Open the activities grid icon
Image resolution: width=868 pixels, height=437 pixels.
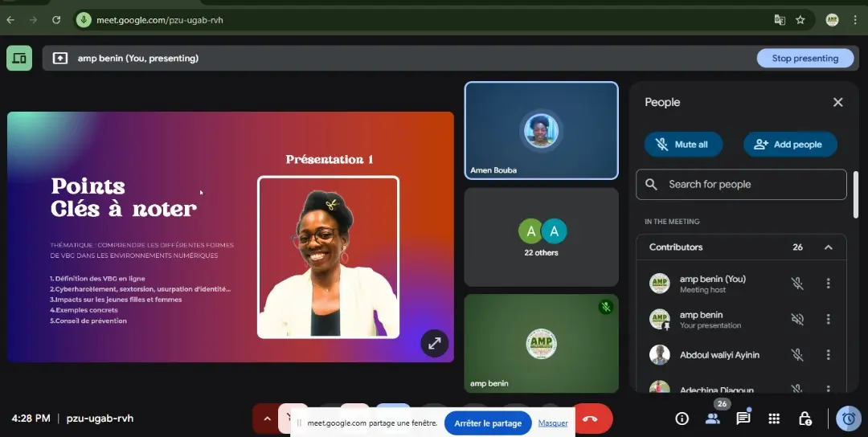(774, 419)
